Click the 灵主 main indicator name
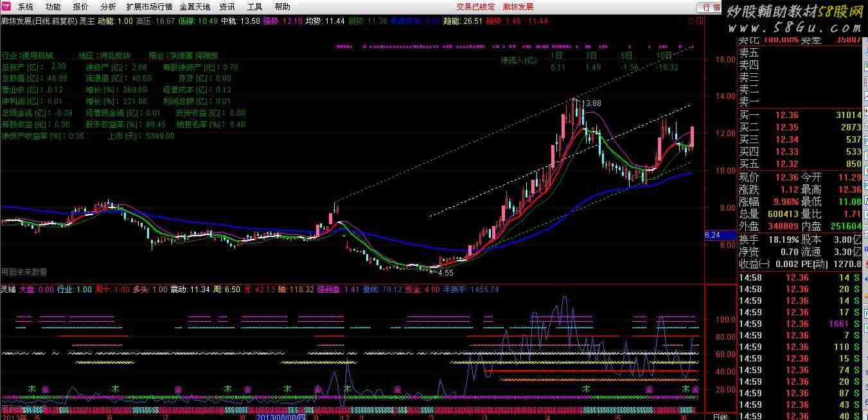Viewport: 868px width, 420px height. tap(87, 21)
